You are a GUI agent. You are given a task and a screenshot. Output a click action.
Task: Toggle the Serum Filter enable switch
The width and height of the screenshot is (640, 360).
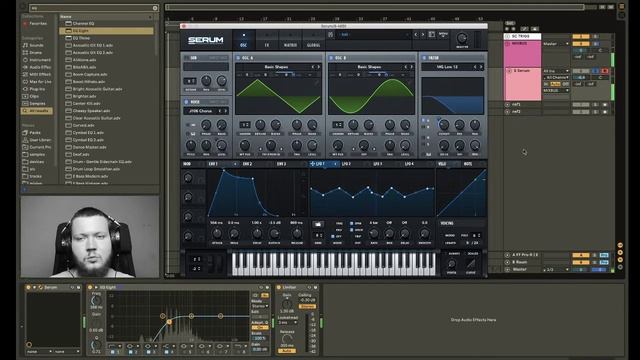point(424,58)
